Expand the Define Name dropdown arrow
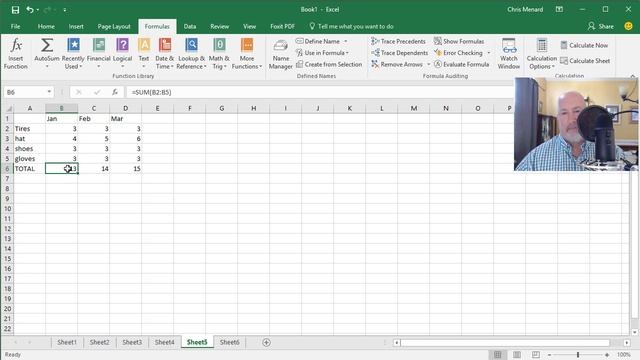The width and height of the screenshot is (640, 360). coord(346,41)
